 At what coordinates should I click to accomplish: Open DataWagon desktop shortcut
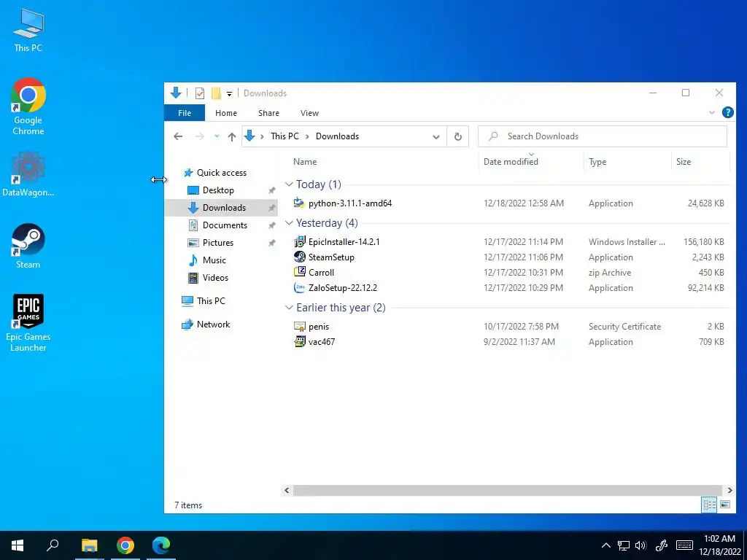(28, 174)
